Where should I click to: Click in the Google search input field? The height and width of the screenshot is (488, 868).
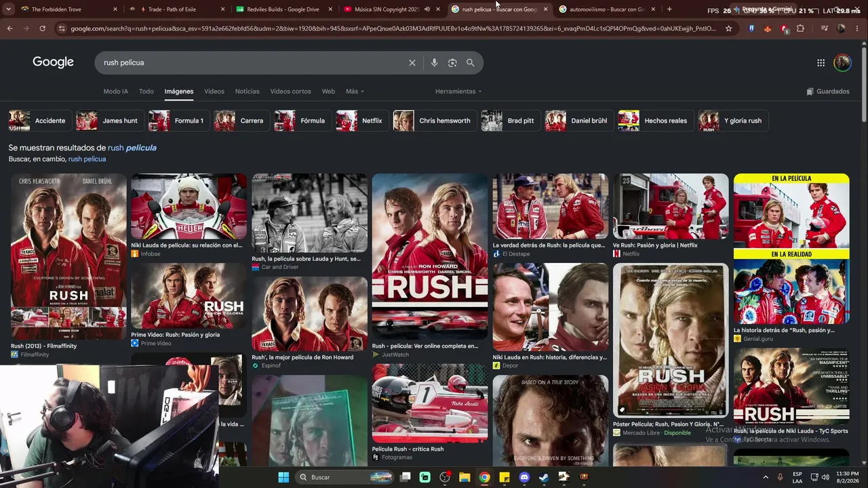pyautogui.click(x=251, y=62)
